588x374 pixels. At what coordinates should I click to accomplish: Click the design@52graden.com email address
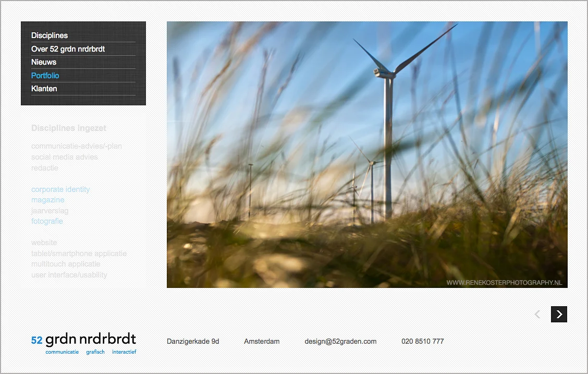pyautogui.click(x=340, y=341)
